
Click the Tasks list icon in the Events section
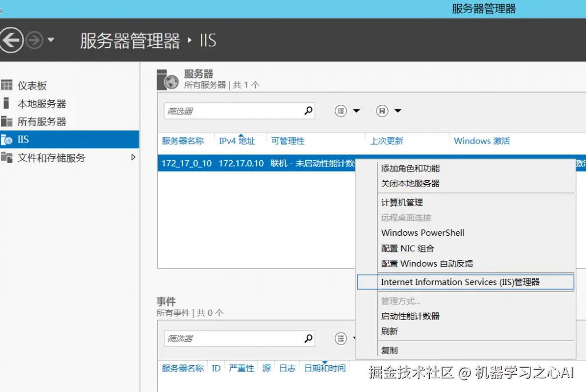pos(341,338)
